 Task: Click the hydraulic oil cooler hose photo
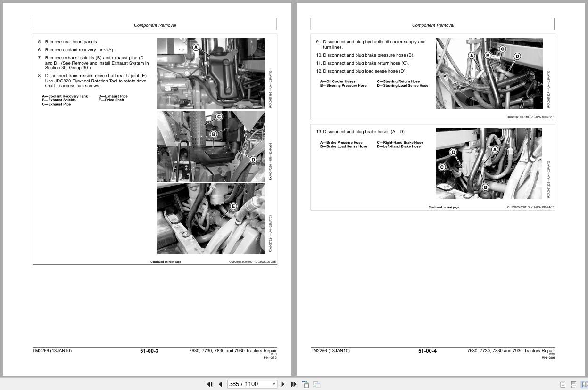[x=489, y=73]
